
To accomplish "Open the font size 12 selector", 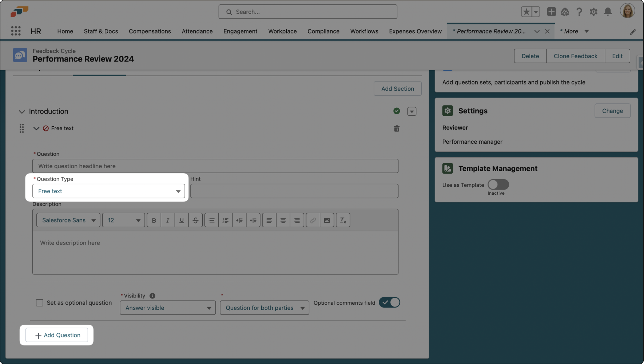I will (123, 220).
